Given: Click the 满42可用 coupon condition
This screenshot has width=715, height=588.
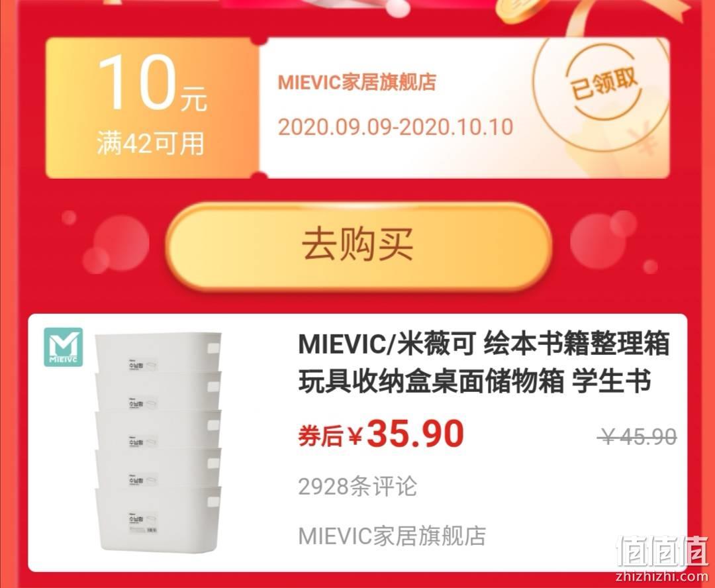Looking at the screenshot, I should (x=150, y=143).
